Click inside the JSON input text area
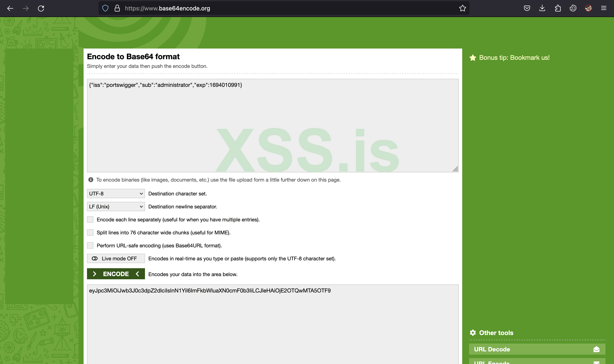The height and width of the screenshot is (364, 614). tap(273, 125)
